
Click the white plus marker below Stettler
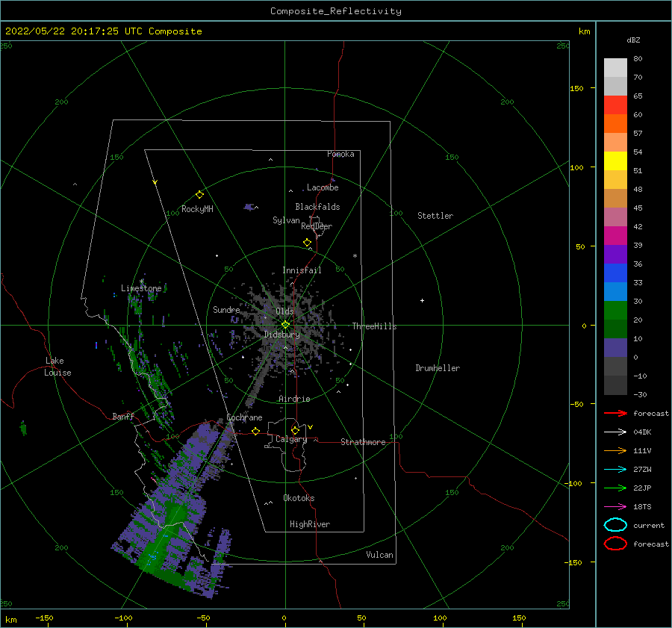[x=422, y=300]
